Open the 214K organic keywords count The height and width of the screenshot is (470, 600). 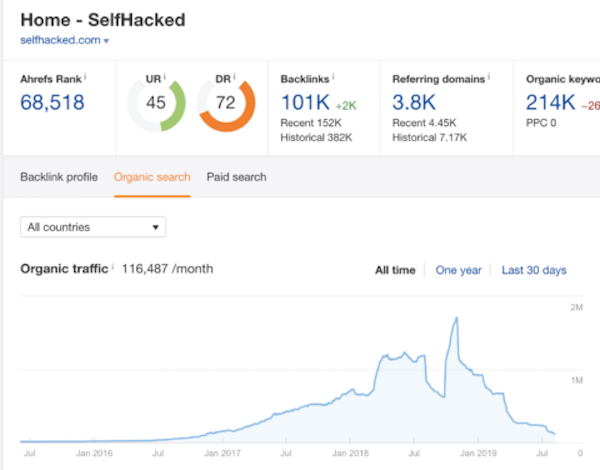(x=550, y=102)
